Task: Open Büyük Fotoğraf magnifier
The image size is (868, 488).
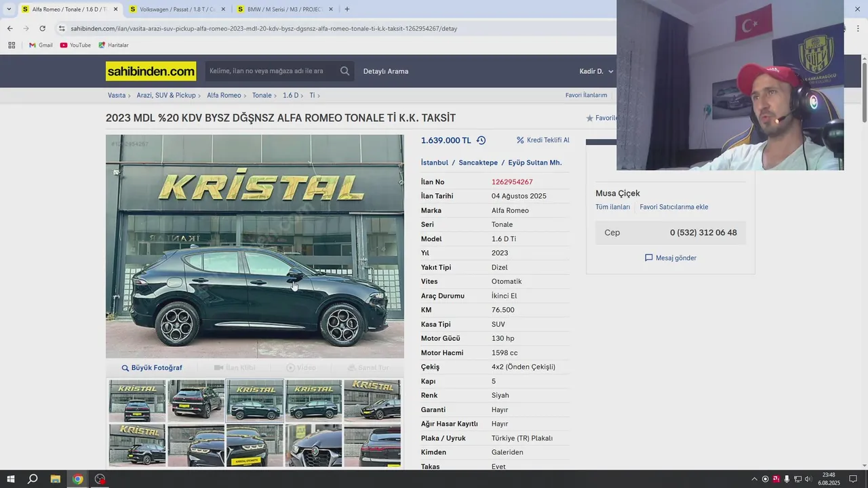Action: 125,368
